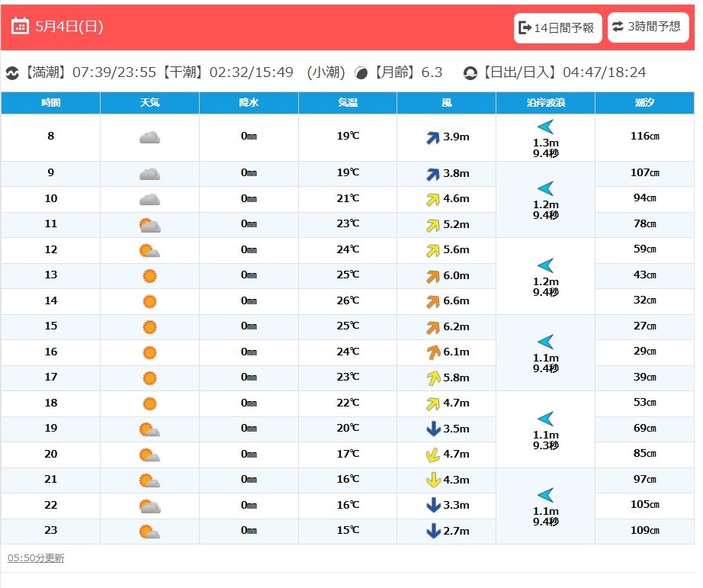Click the cloudy weather icon at hour 8
This screenshot has height=588, width=703.
click(149, 137)
